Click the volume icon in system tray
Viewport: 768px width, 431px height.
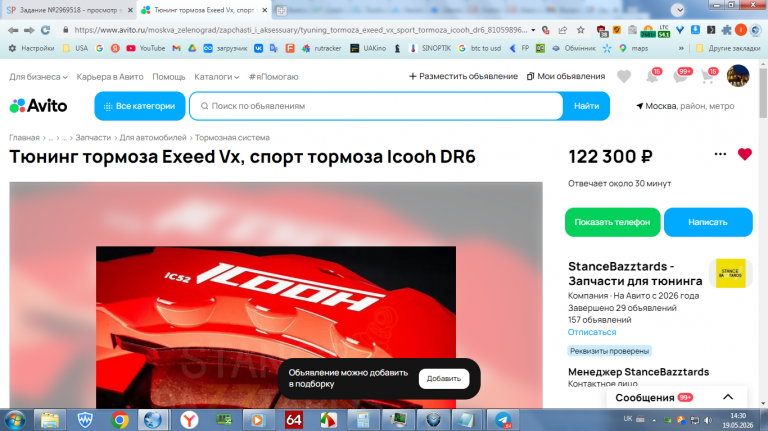click(x=708, y=420)
